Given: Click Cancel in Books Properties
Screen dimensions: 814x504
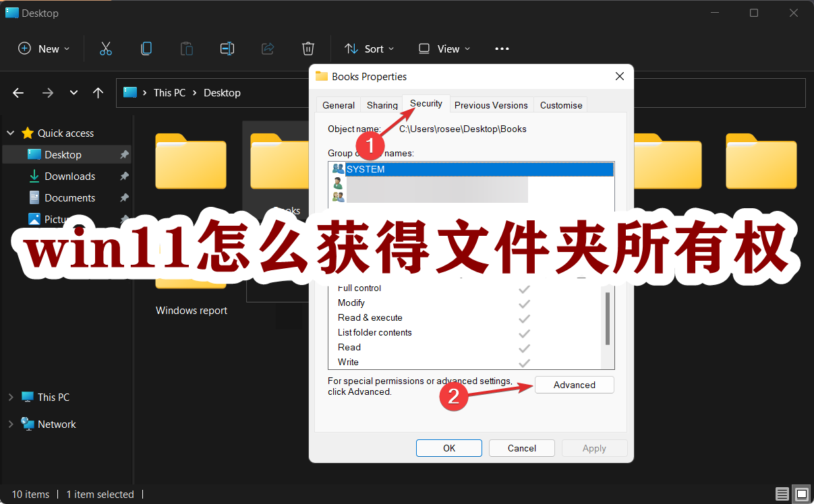Looking at the screenshot, I should [522, 448].
